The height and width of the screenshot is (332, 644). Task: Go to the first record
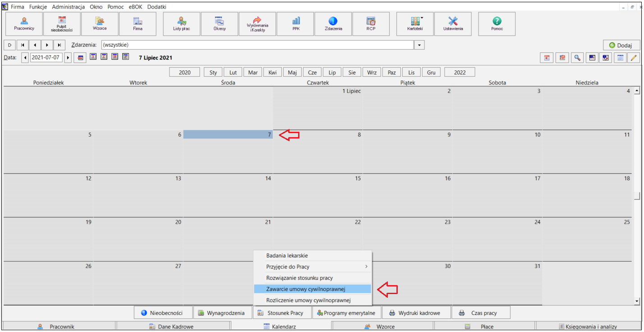[23, 45]
